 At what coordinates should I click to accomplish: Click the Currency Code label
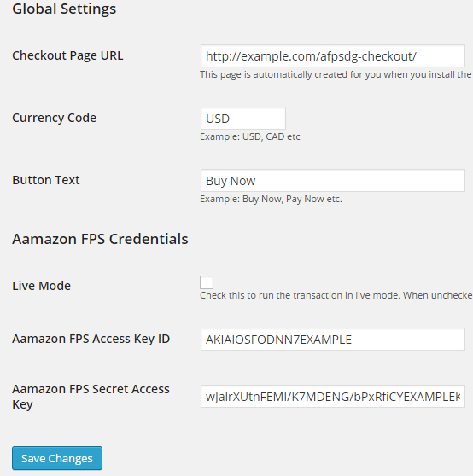click(x=54, y=118)
